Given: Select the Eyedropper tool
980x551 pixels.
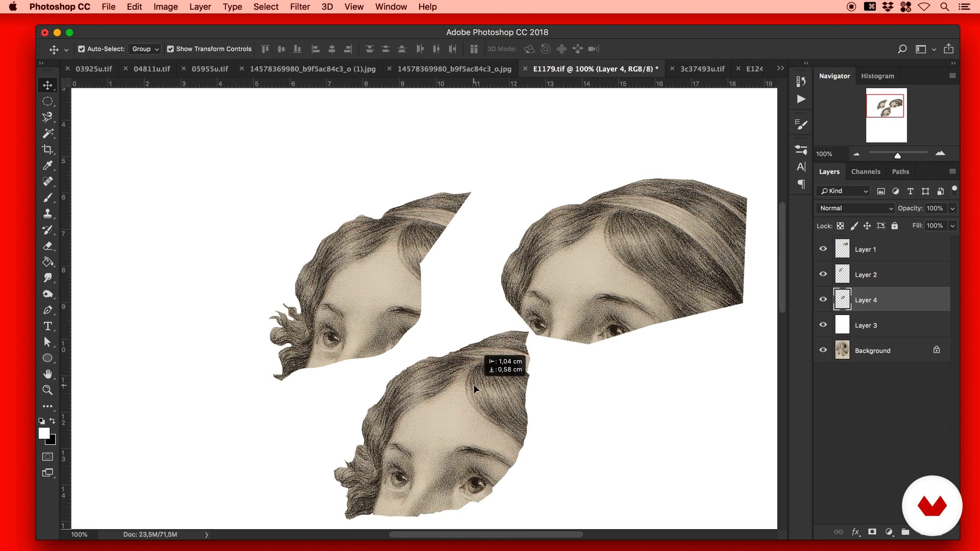Looking at the screenshot, I should (x=47, y=165).
